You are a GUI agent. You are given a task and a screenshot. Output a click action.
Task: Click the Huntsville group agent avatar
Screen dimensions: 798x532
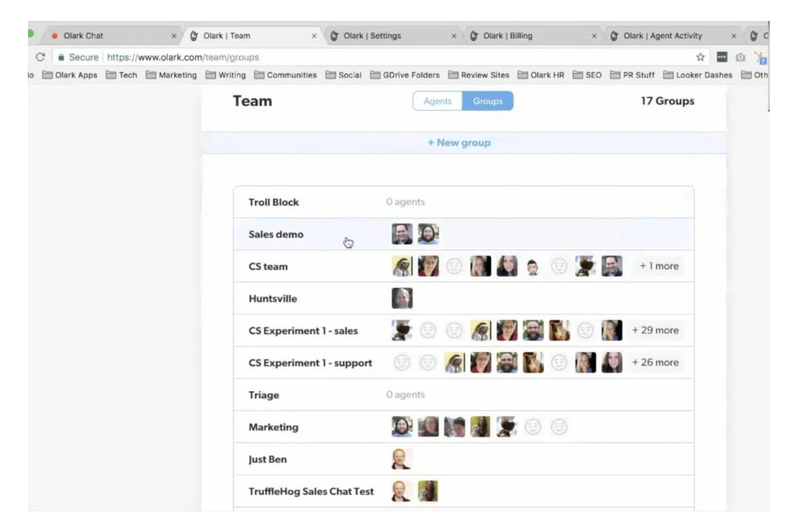coord(402,298)
